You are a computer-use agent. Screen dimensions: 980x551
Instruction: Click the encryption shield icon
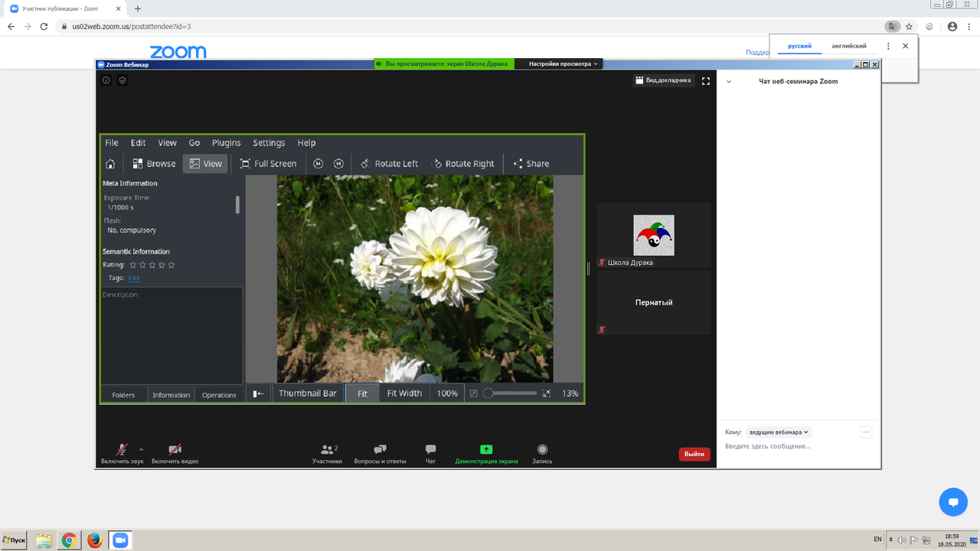pyautogui.click(x=122, y=80)
